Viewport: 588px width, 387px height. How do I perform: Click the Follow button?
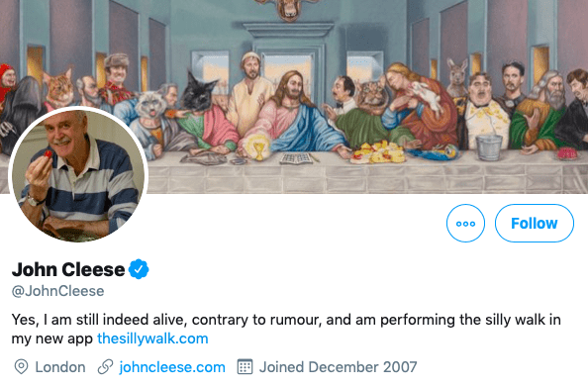tap(534, 223)
